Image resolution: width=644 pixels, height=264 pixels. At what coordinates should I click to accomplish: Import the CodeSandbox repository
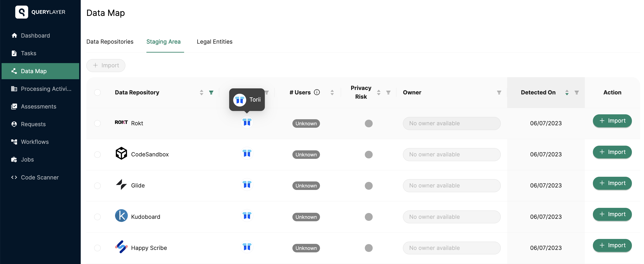click(x=612, y=152)
